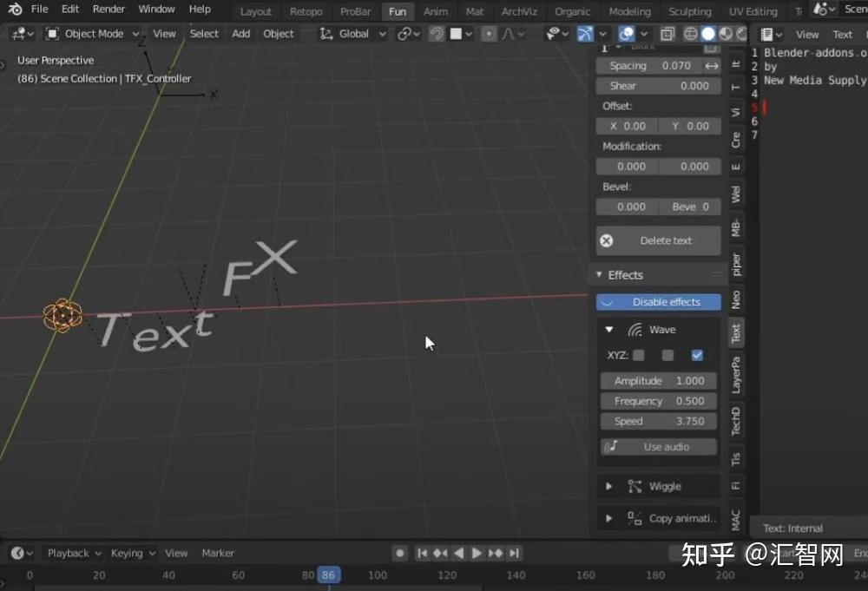Enable the X axis checkbox under Wave XYZ
The image size is (868, 591).
point(639,355)
